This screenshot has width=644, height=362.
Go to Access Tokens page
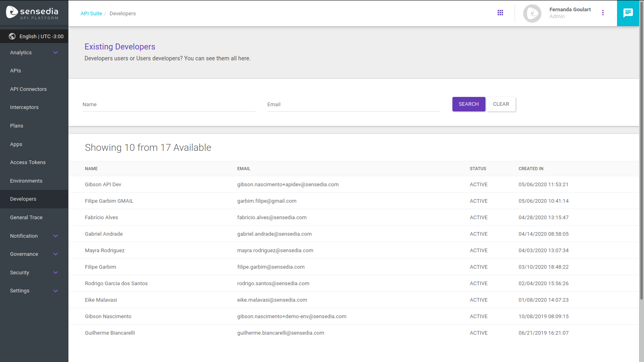[28, 162]
